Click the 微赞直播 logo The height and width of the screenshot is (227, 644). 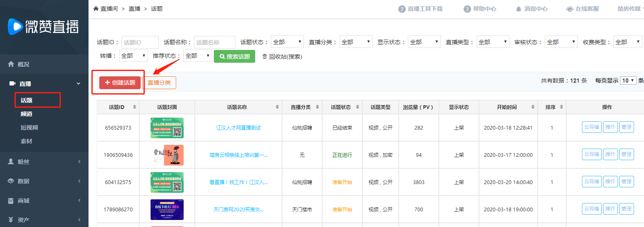pos(43,27)
